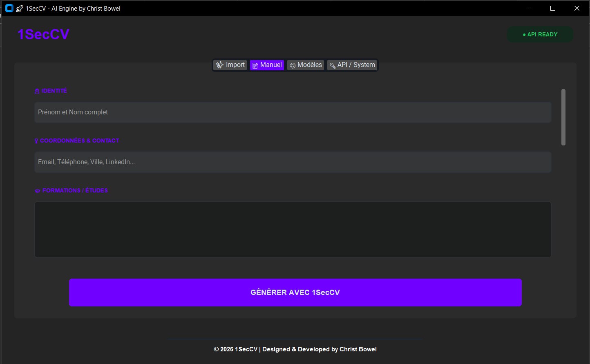Click inside the Formations / Études text area

[293, 229]
